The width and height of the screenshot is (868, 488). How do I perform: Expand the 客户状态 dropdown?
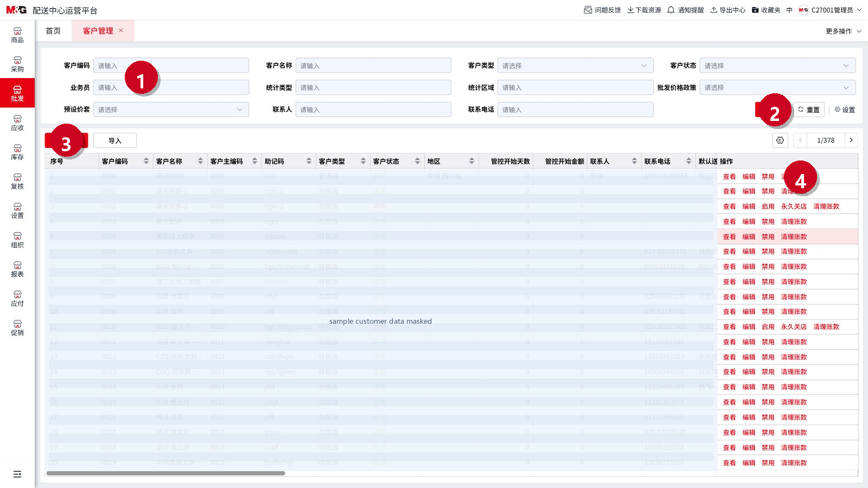(x=777, y=66)
